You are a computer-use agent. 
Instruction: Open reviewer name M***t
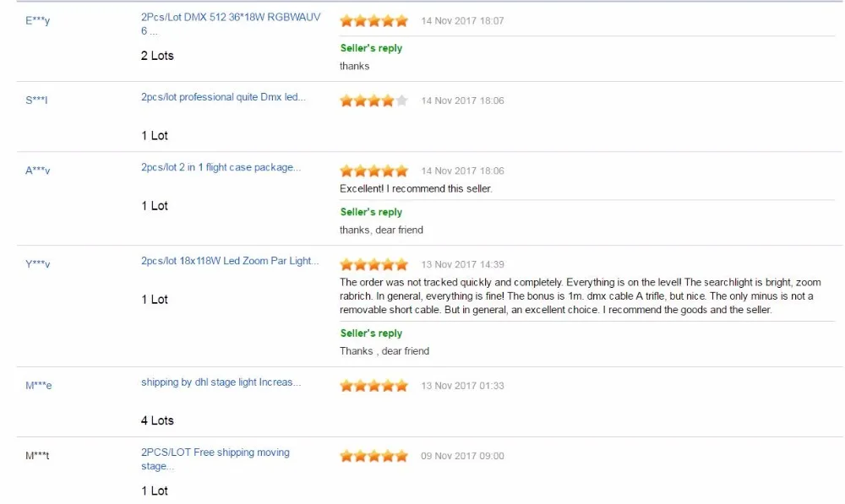click(x=37, y=456)
